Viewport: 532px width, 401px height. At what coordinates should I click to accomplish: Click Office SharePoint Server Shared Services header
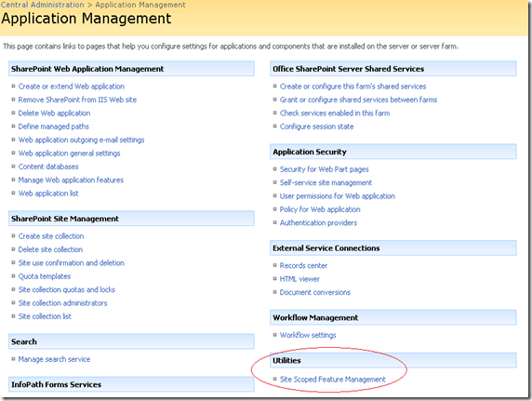393,69
